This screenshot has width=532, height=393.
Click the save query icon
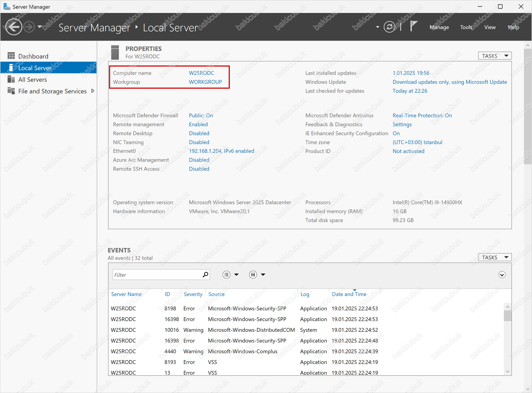pyautogui.click(x=253, y=275)
